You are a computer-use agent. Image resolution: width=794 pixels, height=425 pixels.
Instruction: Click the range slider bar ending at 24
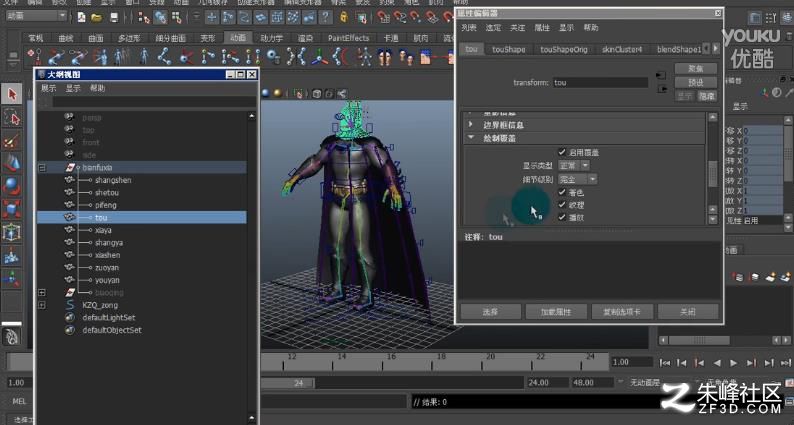click(288, 383)
